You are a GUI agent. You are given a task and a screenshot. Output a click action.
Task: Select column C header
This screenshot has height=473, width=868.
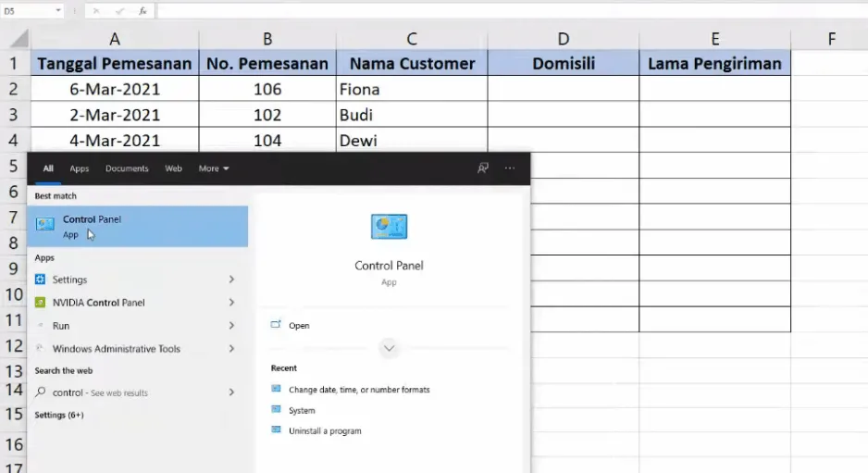click(x=412, y=39)
